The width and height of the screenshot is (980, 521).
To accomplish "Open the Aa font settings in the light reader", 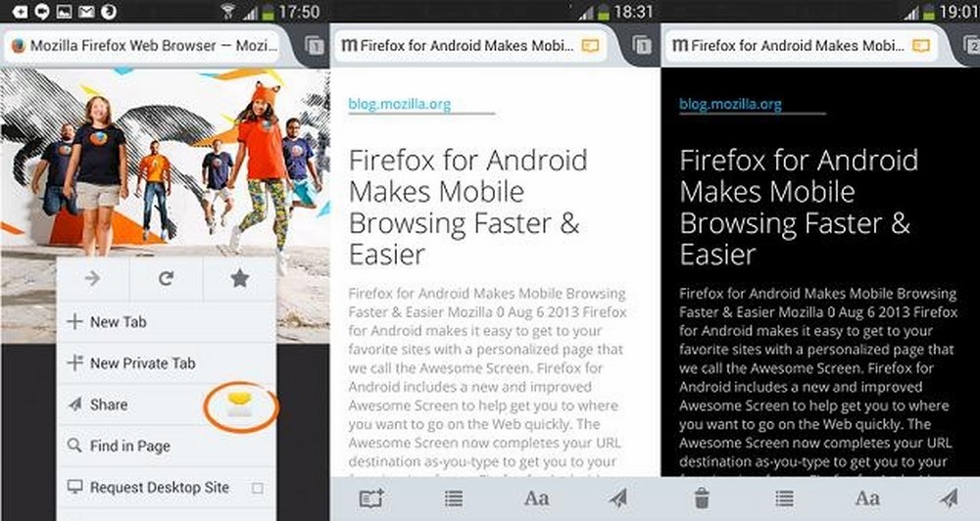I will (536, 498).
